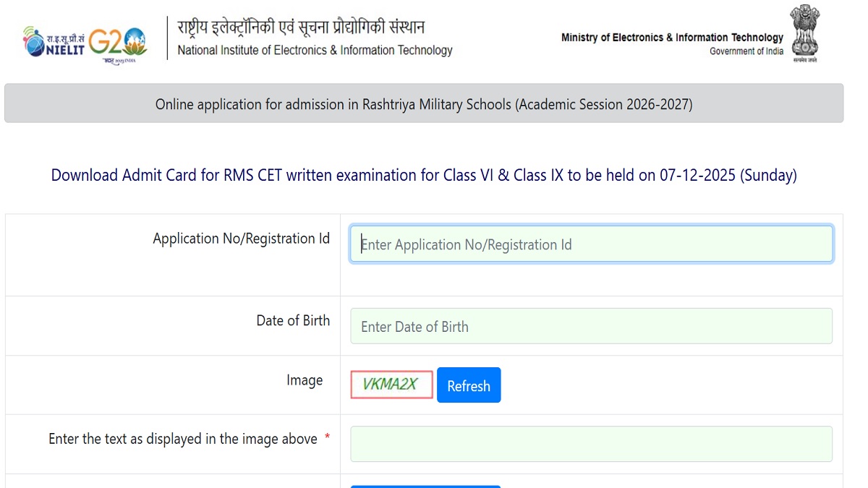The width and height of the screenshot is (868, 488).
Task: Refresh the captcha image
Action: [469, 385]
